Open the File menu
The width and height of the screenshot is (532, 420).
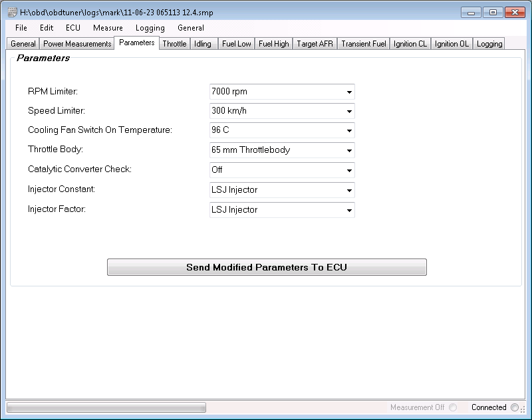click(21, 28)
